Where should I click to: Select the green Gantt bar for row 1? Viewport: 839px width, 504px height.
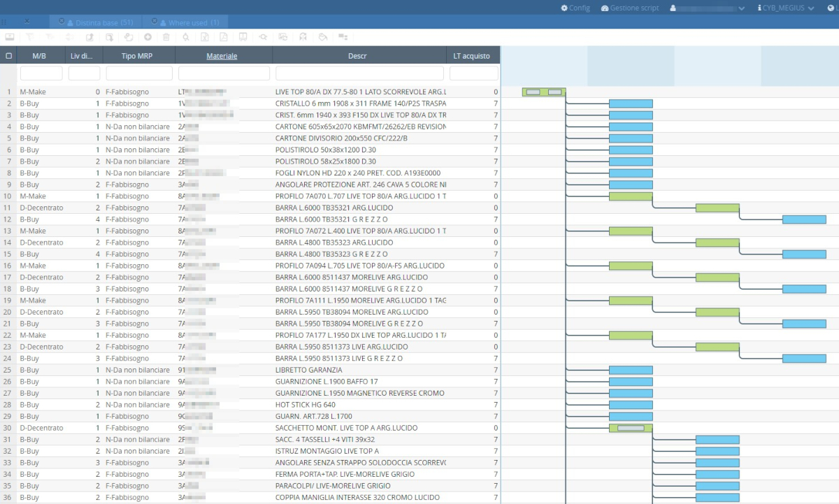pyautogui.click(x=544, y=92)
